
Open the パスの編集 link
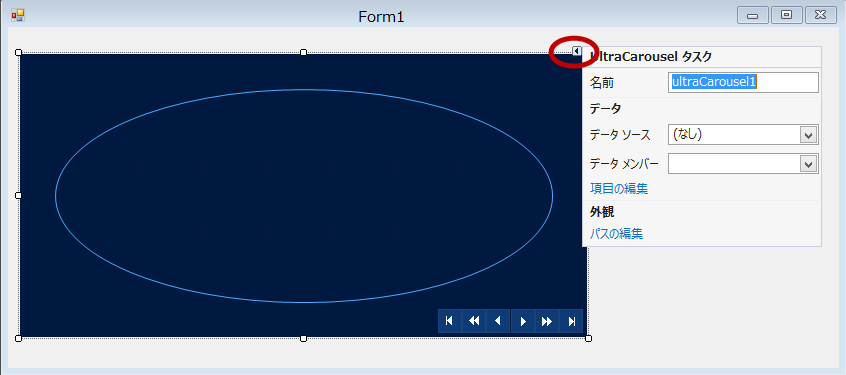pyautogui.click(x=616, y=234)
